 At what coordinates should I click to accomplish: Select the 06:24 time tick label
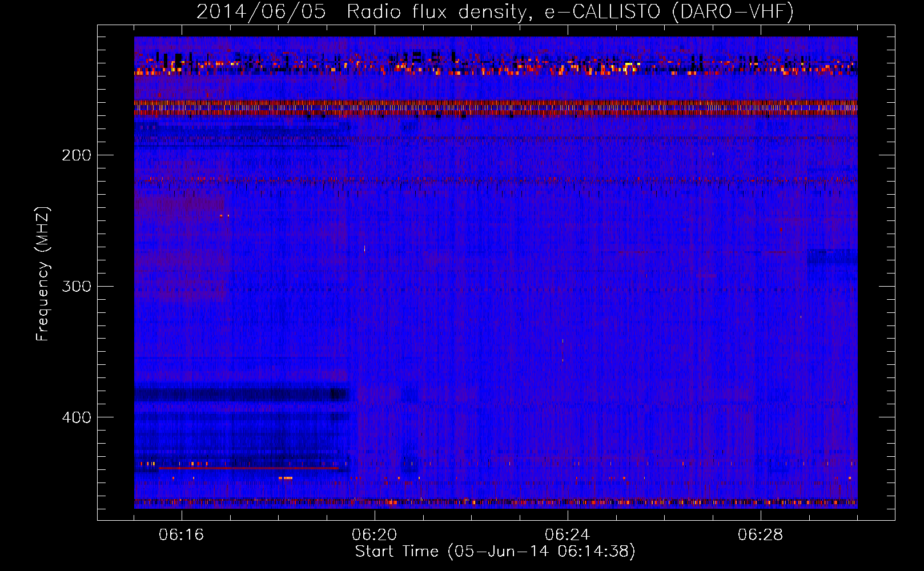click(568, 535)
